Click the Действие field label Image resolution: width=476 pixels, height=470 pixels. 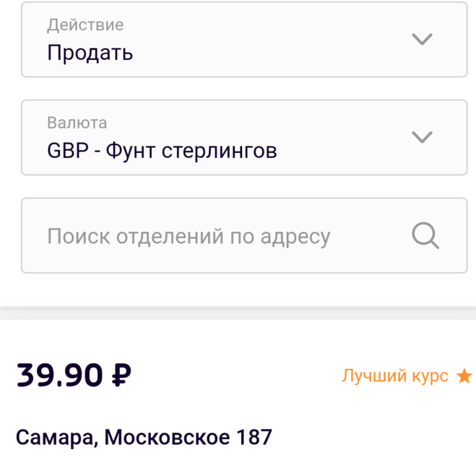pyautogui.click(x=85, y=25)
